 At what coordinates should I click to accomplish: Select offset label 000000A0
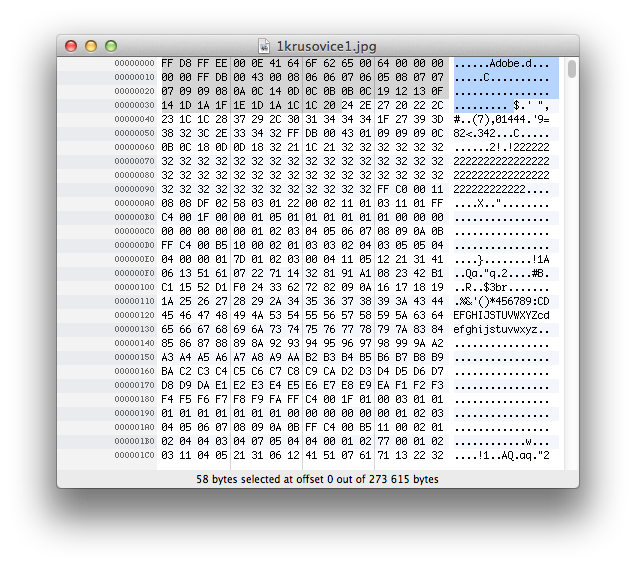click(x=134, y=203)
